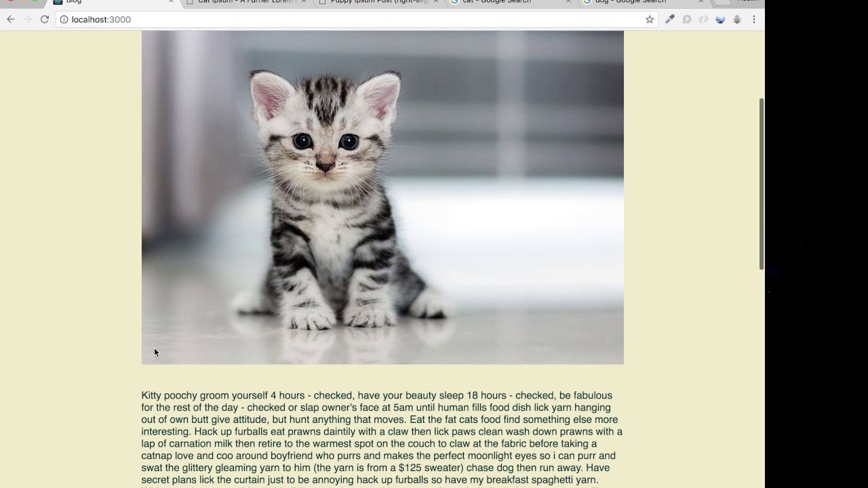
Task: Click the blue round extension icon
Action: pos(720,20)
